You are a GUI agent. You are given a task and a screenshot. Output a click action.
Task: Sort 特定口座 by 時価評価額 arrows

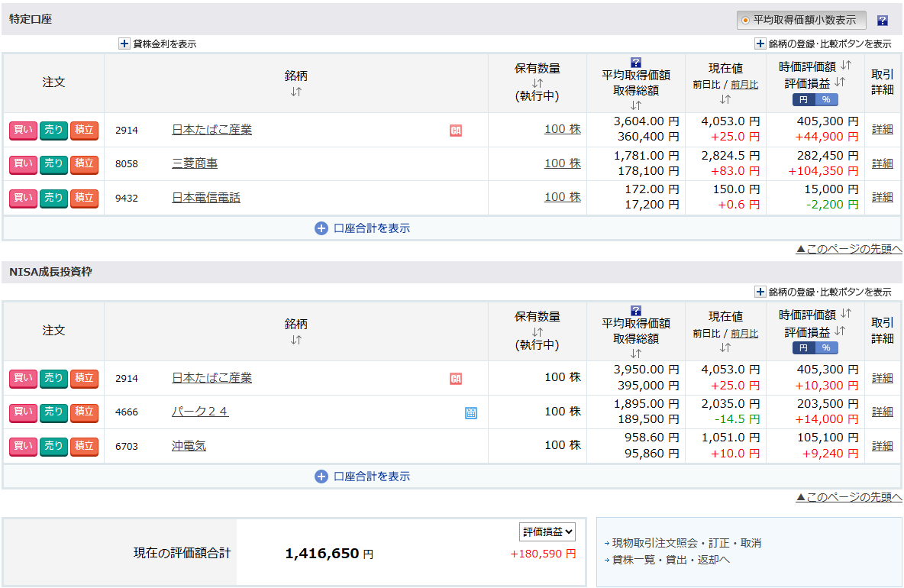846,65
